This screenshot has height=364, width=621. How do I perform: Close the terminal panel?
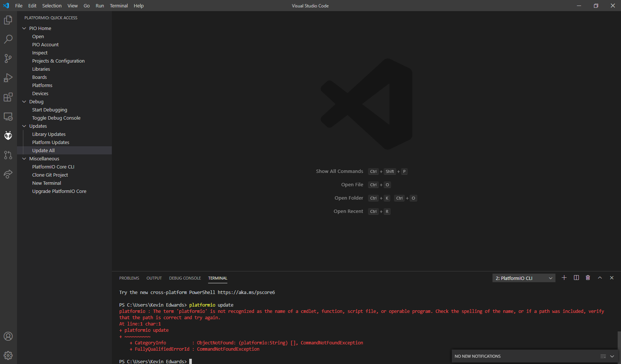[612, 278]
